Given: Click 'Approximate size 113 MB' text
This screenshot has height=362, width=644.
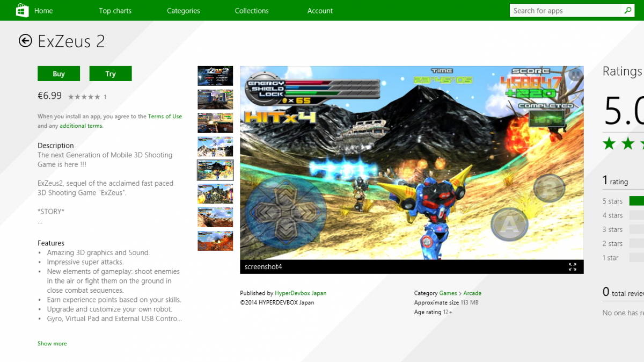Looking at the screenshot, I should [x=446, y=303].
